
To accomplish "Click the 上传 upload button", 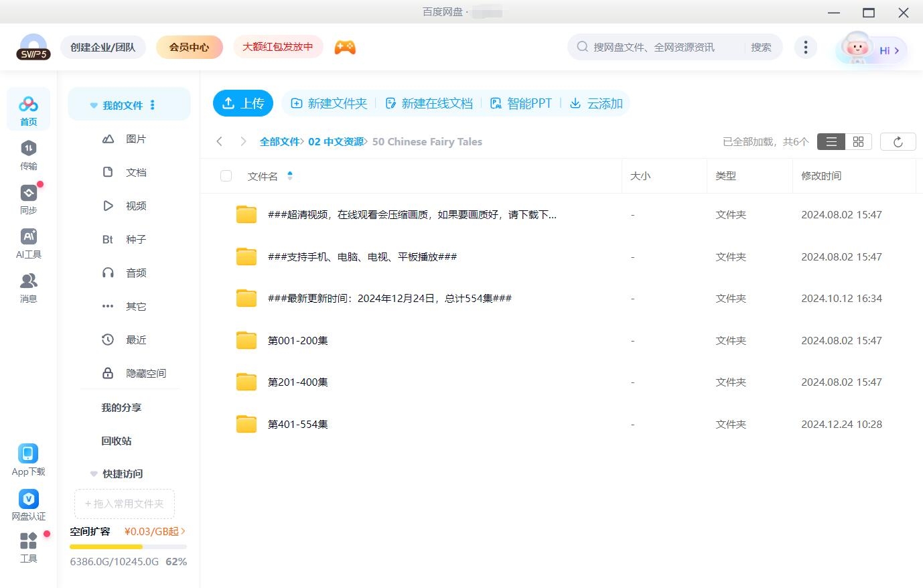I will [x=243, y=103].
